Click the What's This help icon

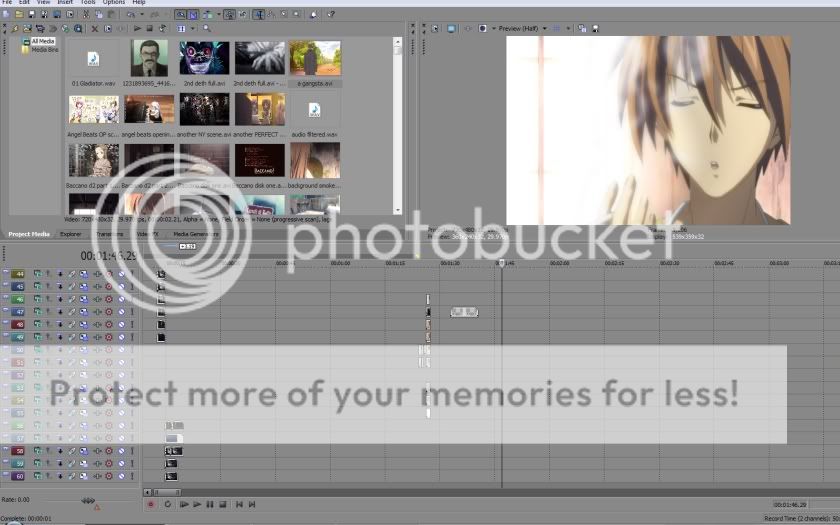[x=331, y=14]
